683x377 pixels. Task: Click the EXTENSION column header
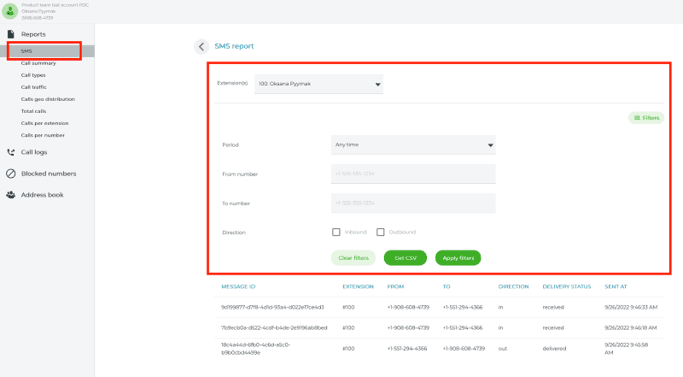358,286
